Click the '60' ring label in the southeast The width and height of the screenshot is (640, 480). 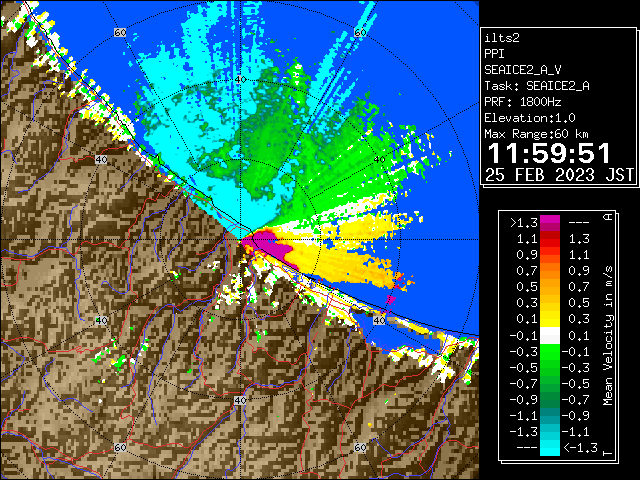360,447
